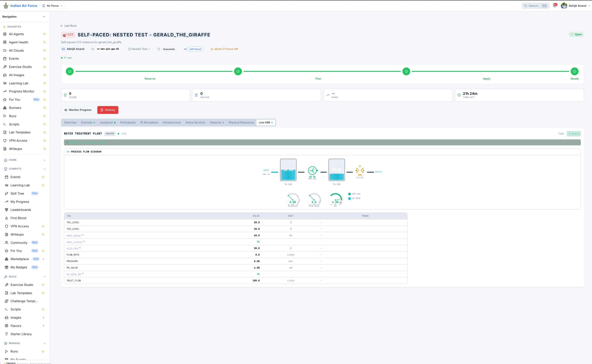This screenshot has height=364, width=592.
Task: Click the back arrow to Lab Runs
Action: (x=62, y=26)
